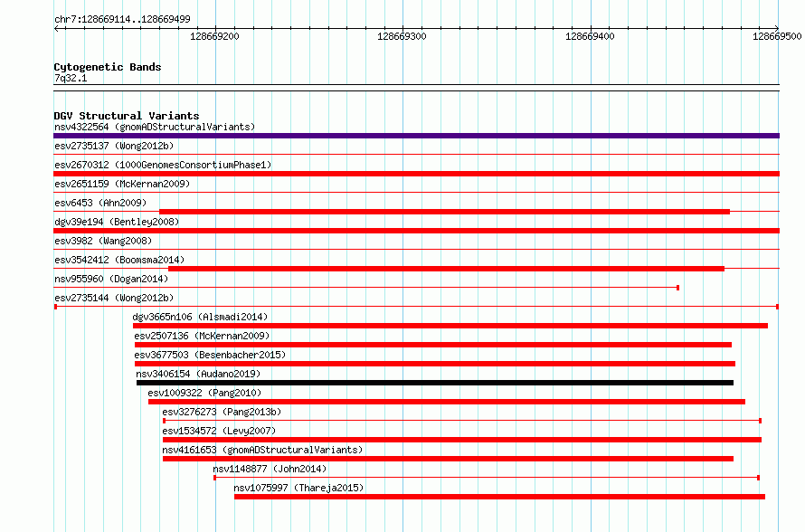Viewport: 805px width, 532px height.
Task: Select the nsv4322564 (gnomADStructuralVariants) label
Action: [155, 127]
